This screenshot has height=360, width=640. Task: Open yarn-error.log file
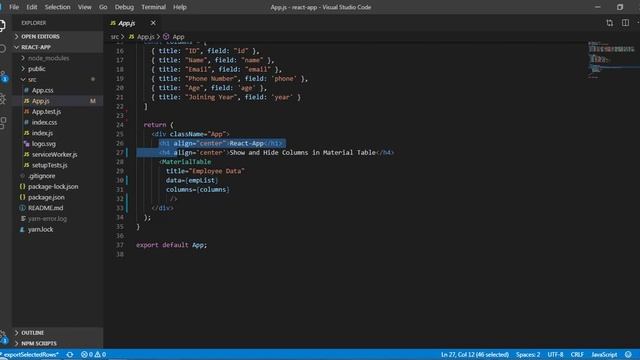point(47,218)
